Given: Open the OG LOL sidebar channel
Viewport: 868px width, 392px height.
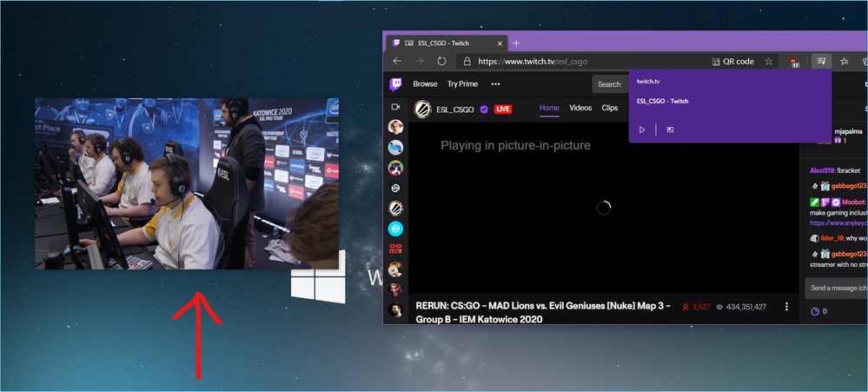Looking at the screenshot, I should pos(395,249).
